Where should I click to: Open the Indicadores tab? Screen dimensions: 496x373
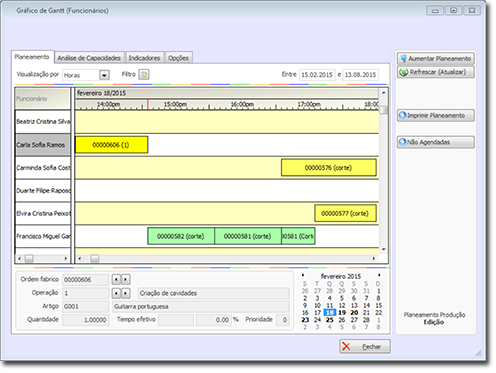144,58
